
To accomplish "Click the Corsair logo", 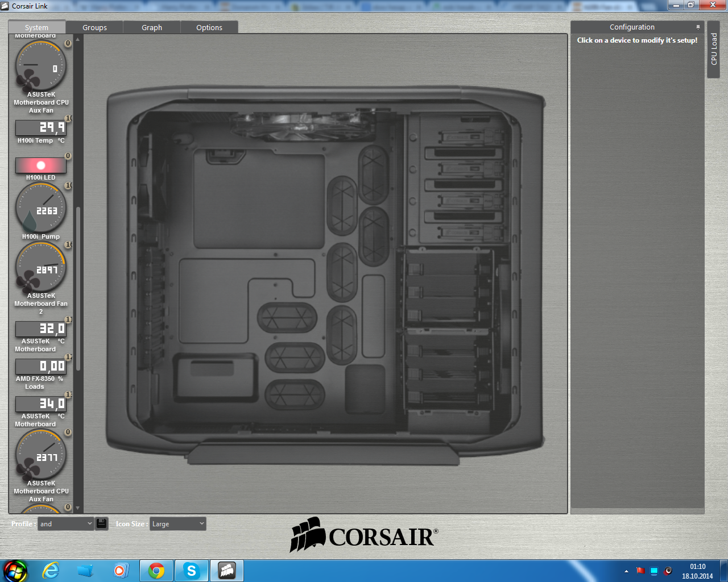I will tap(364, 535).
